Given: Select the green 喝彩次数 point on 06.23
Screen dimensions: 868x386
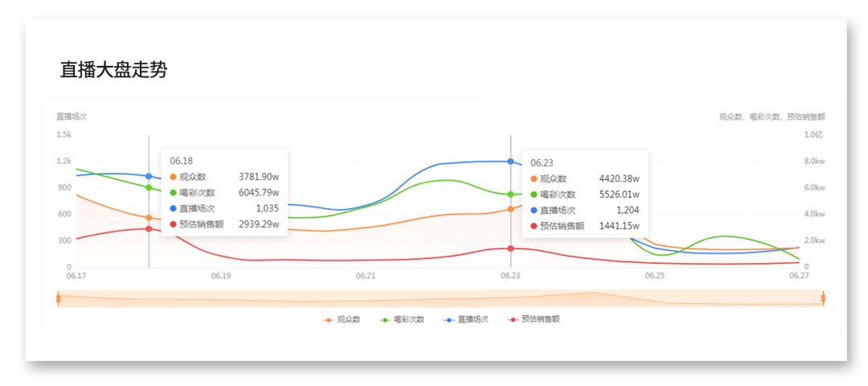Looking at the screenshot, I should pos(510,194).
